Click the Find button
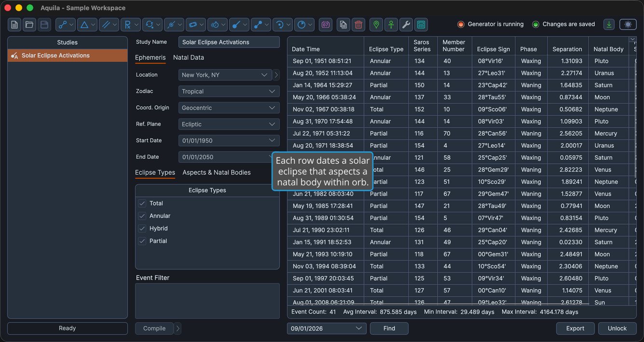 pyautogui.click(x=389, y=328)
